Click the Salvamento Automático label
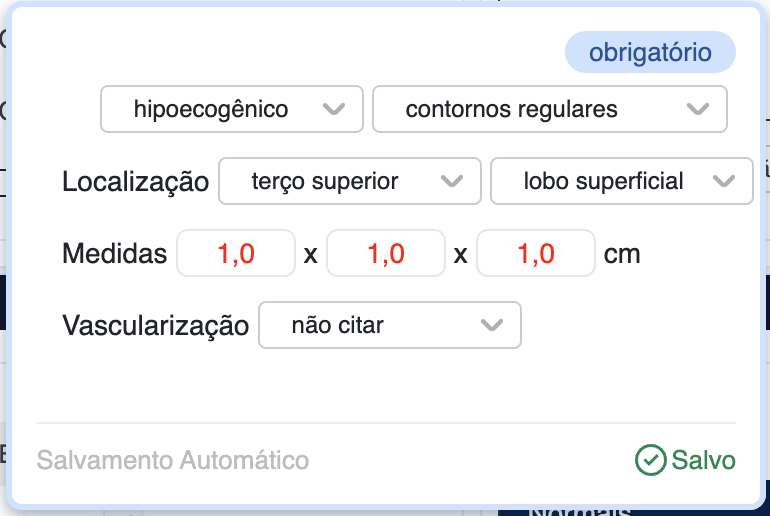Image resolution: width=770 pixels, height=516 pixels. pyautogui.click(x=173, y=460)
